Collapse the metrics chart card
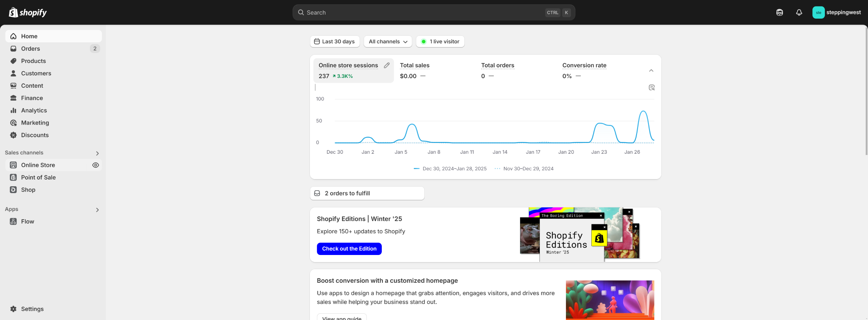The width and height of the screenshot is (868, 320). point(651,70)
